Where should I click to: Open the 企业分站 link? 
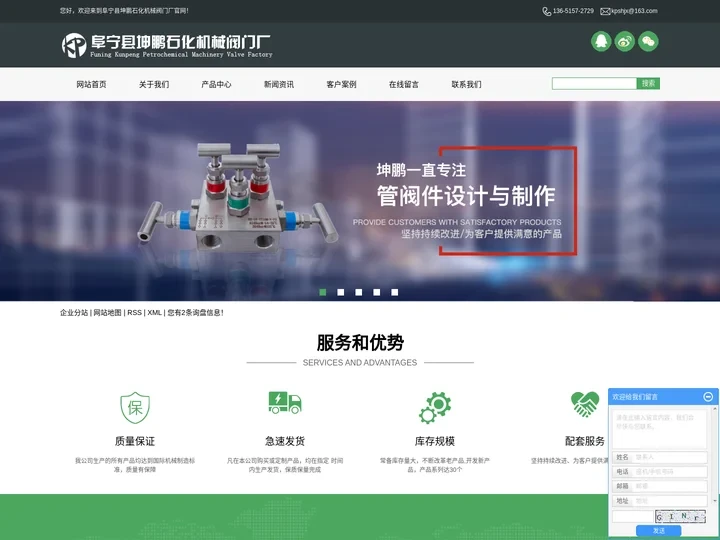(74, 313)
